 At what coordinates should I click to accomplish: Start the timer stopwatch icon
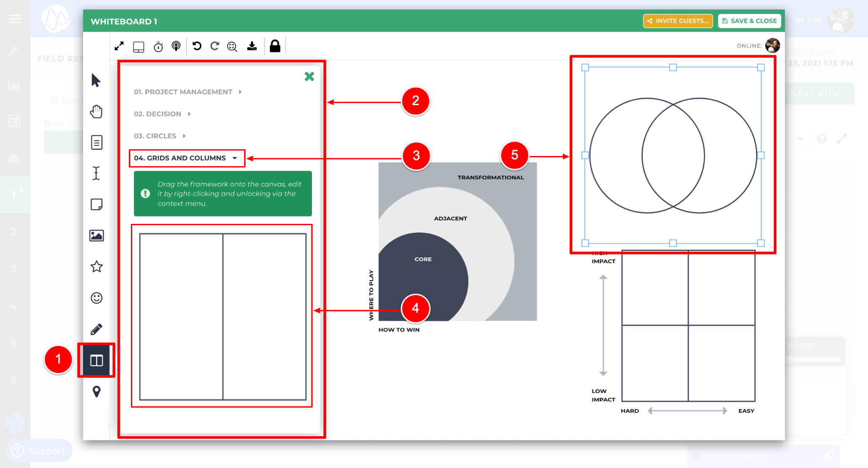158,47
